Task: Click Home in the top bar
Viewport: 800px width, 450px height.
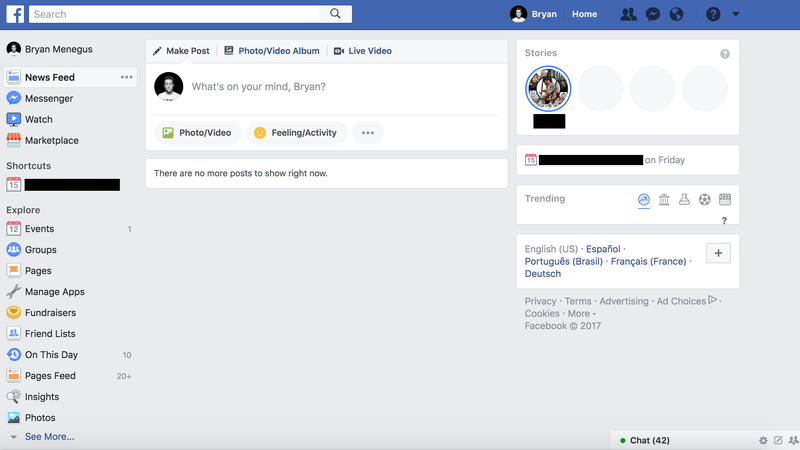Action: coord(584,14)
